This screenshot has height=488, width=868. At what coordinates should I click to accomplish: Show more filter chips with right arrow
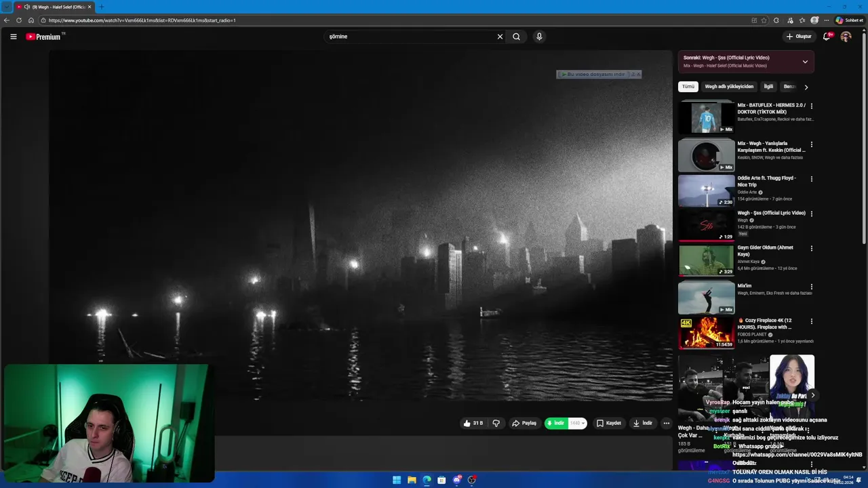tap(806, 87)
